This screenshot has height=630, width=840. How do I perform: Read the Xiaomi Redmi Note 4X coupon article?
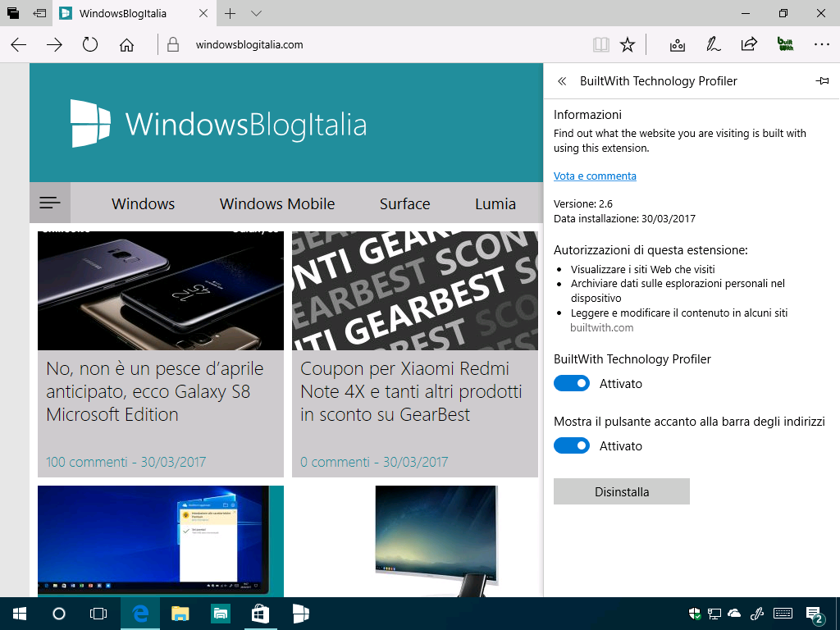coord(411,391)
